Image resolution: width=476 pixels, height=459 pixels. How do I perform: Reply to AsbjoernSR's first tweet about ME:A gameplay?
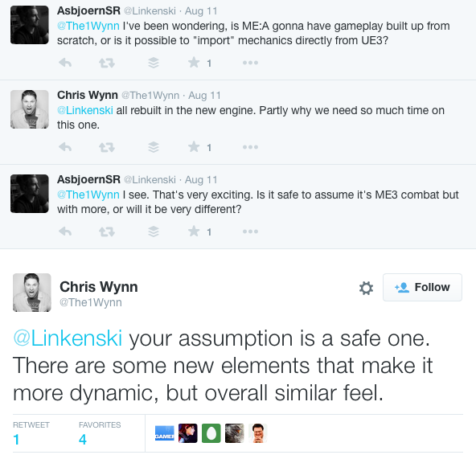click(x=65, y=63)
